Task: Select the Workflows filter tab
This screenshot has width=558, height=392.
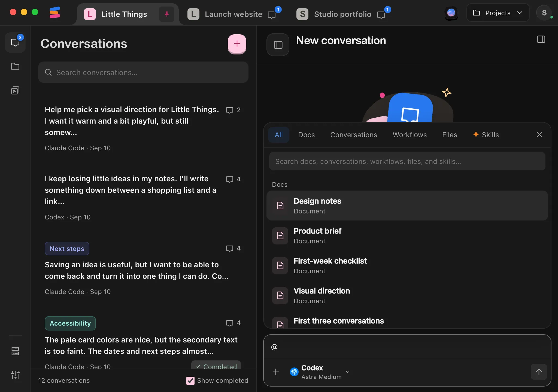Action: (410, 135)
